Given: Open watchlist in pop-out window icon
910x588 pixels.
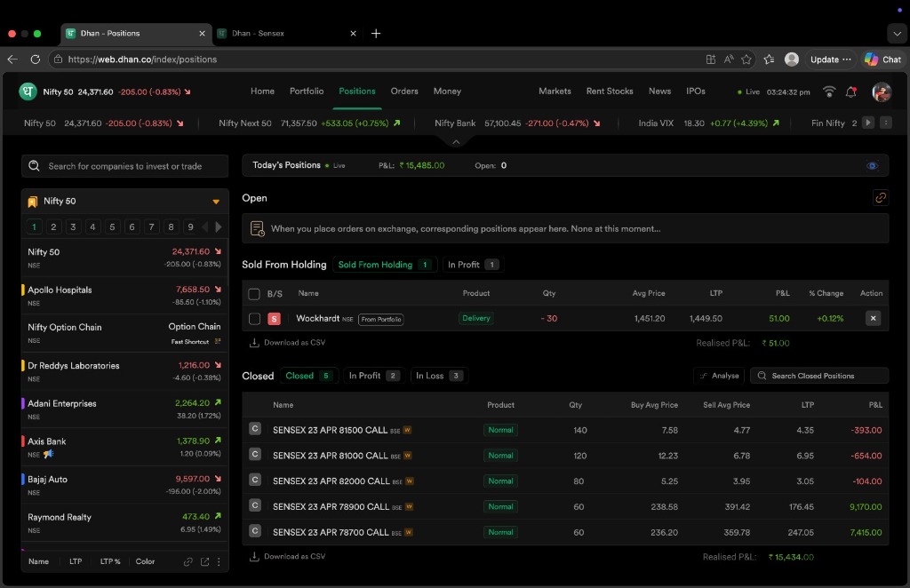Looking at the screenshot, I should (205, 562).
